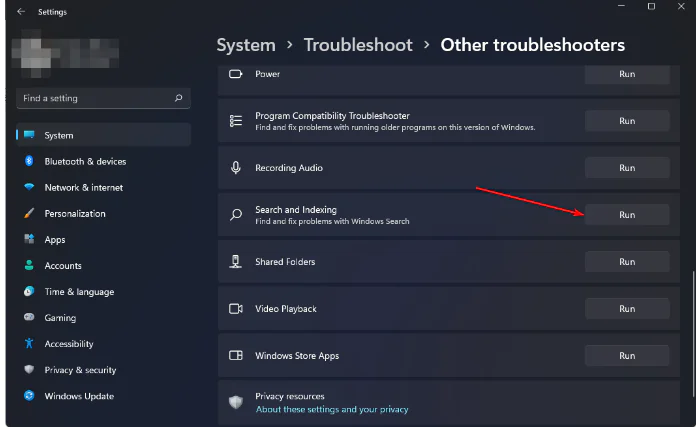This screenshot has width=696, height=427.
Task: Click the Power battery icon
Action: pyautogui.click(x=236, y=74)
